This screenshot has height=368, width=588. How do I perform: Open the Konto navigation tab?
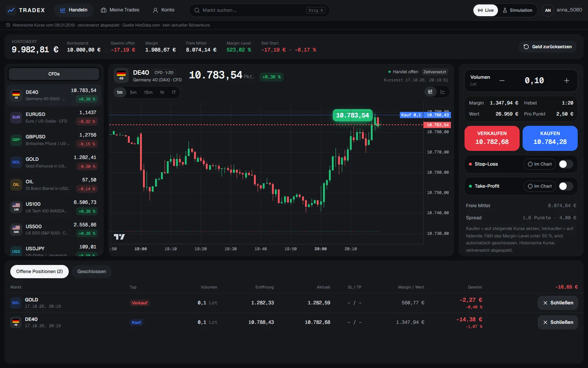pos(164,10)
